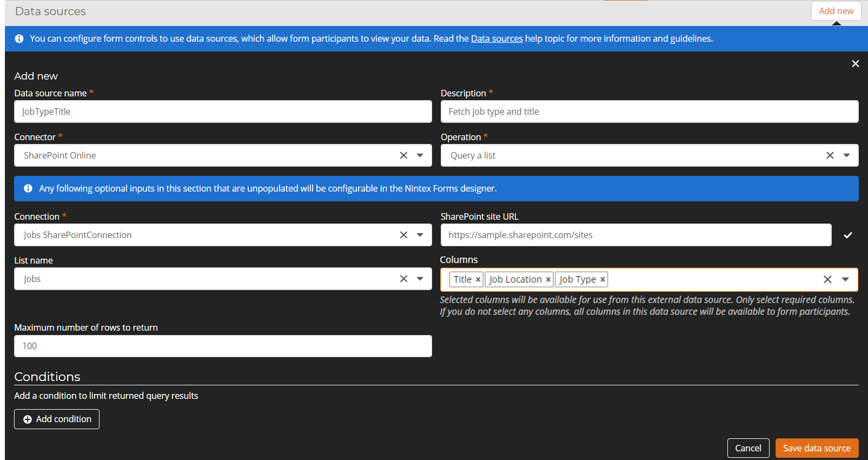Save the data source

tap(816, 448)
